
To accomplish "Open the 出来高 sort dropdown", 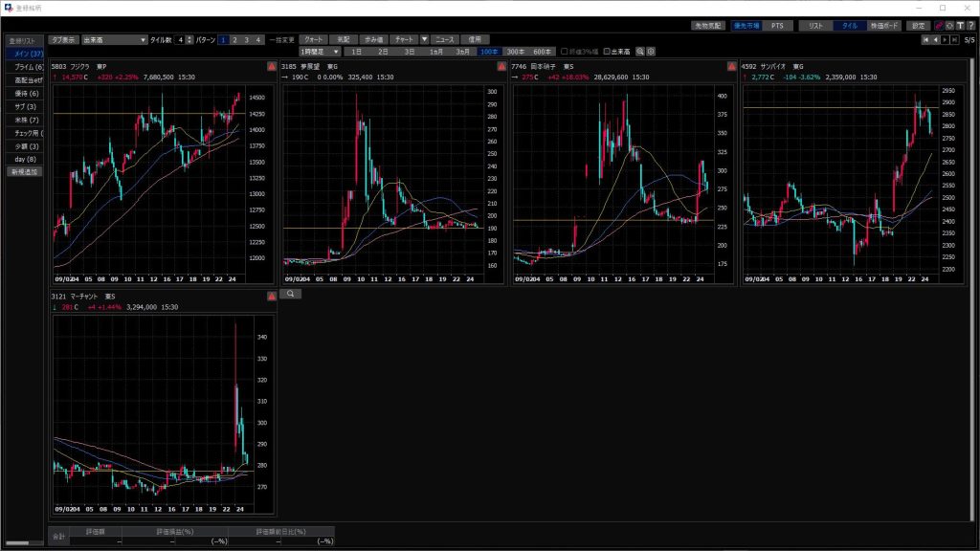I will pos(114,40).
